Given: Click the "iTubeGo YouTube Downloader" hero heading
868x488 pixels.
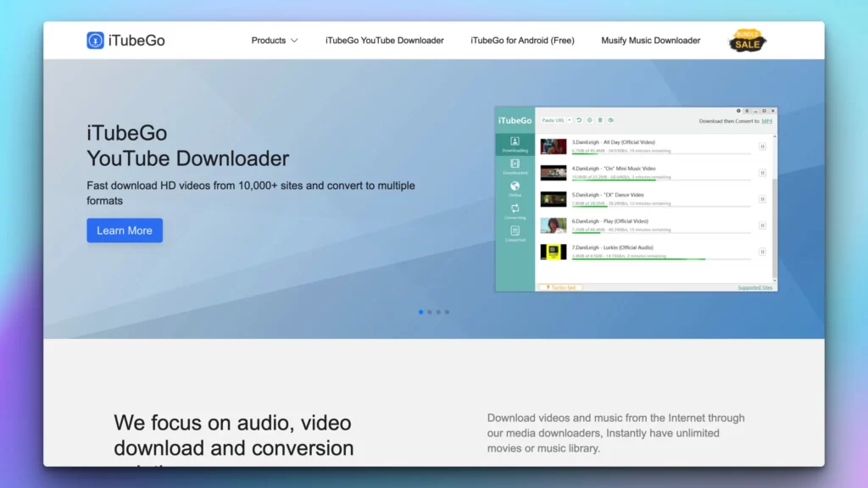Looking at the screenshot, I should pyautogui.click(x=188, y=146).
